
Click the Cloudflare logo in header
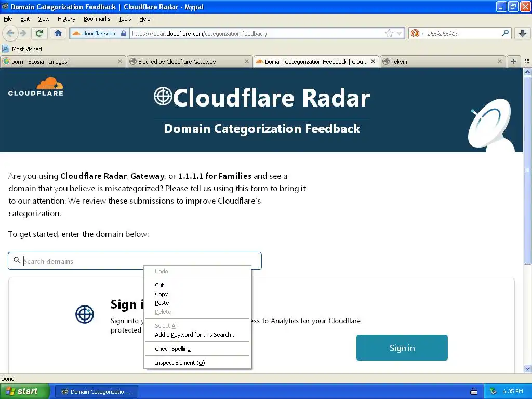pos(36,87)
